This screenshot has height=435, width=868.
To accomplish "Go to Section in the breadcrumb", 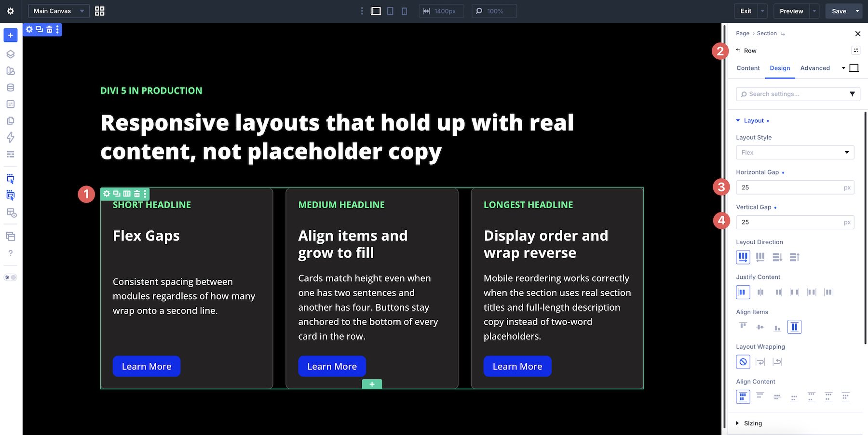I will (x=767, y=33).
